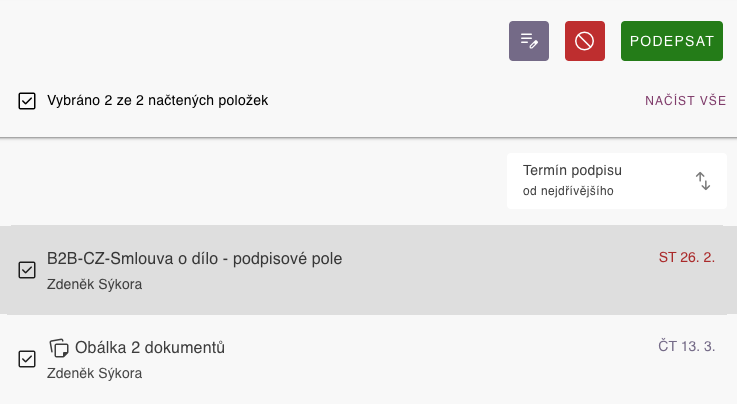Open the Obálka 2 dokumentů item

point(150,348)
